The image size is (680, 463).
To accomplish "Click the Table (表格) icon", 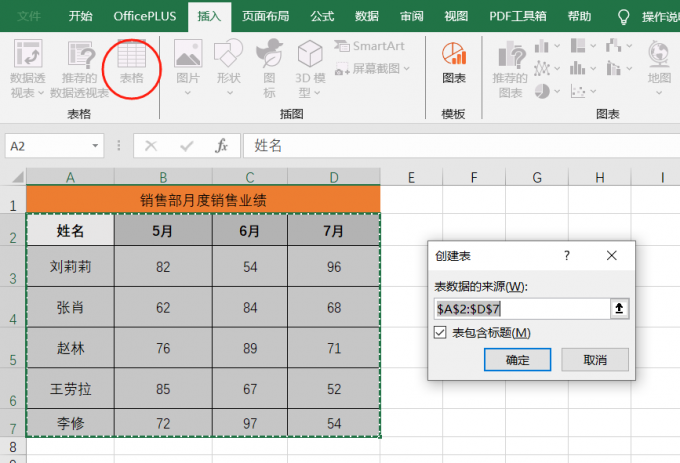I will pos(132,54).
